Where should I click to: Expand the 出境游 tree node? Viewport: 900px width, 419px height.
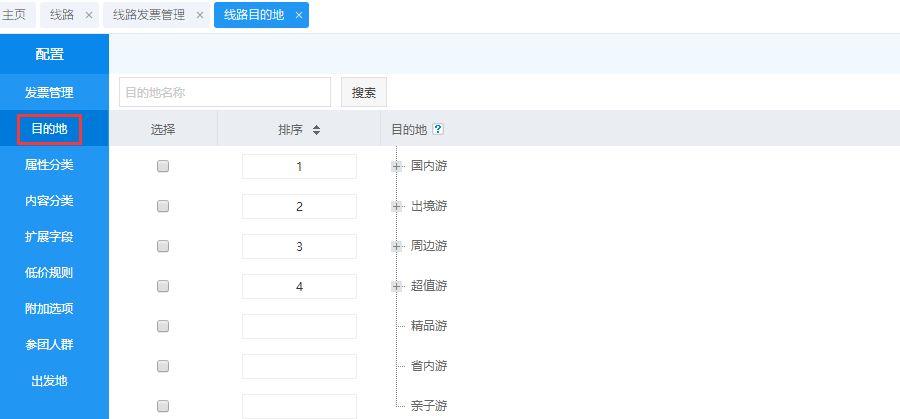(x=397, y=206)
